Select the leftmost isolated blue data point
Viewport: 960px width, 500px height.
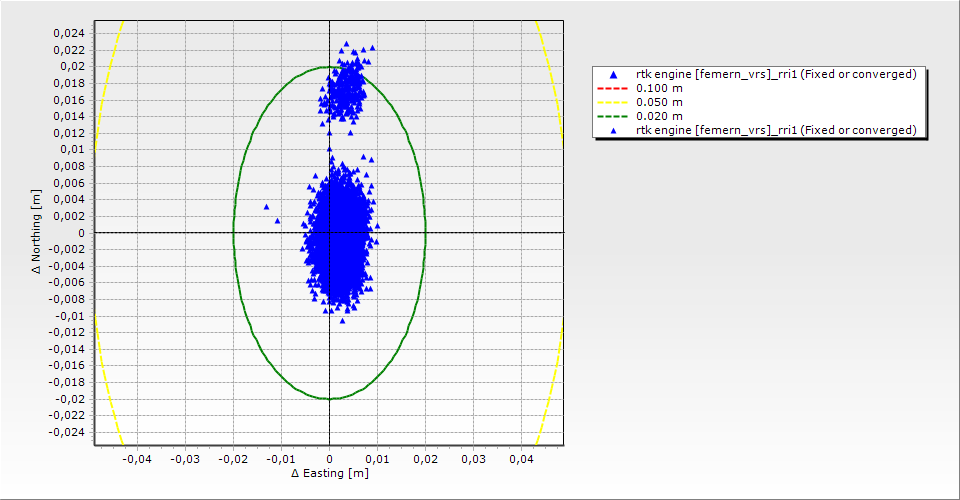click(267, 207)
